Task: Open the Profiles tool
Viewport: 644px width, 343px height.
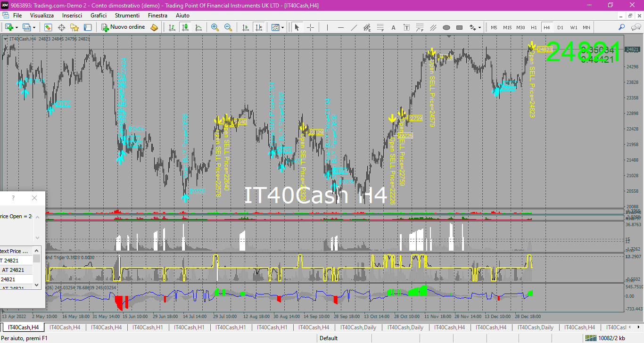Action: tap(26, 27)
